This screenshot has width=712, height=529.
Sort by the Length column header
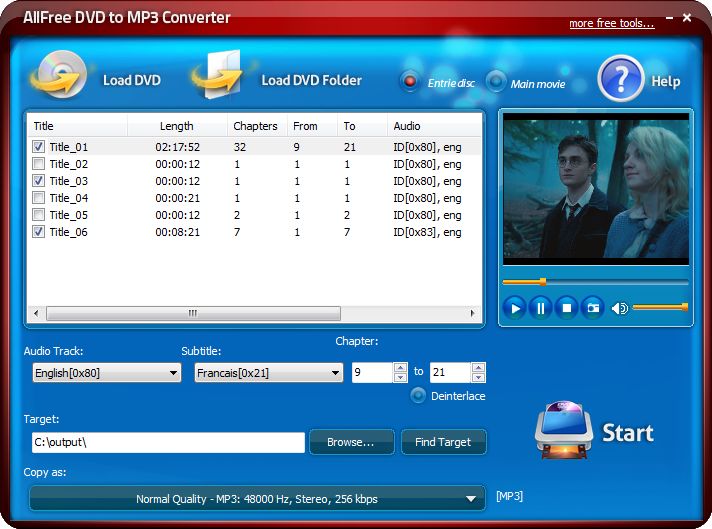[x=177, y=126]
